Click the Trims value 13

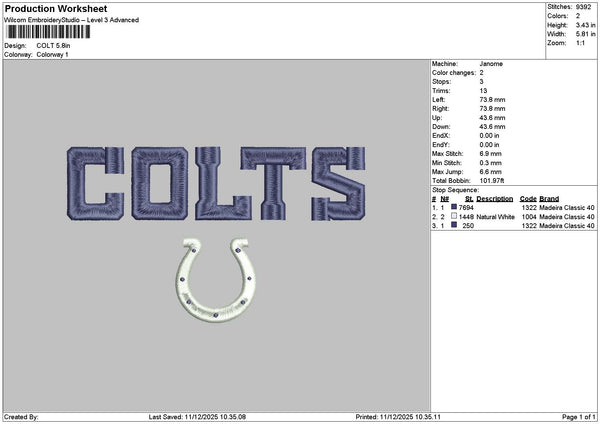click(x=483, y=91)
